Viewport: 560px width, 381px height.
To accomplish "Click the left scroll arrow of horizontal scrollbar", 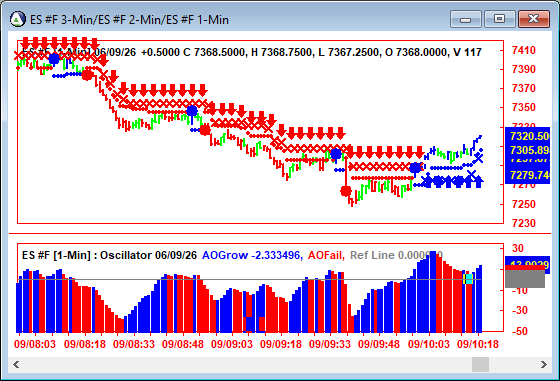I will 16,365.
